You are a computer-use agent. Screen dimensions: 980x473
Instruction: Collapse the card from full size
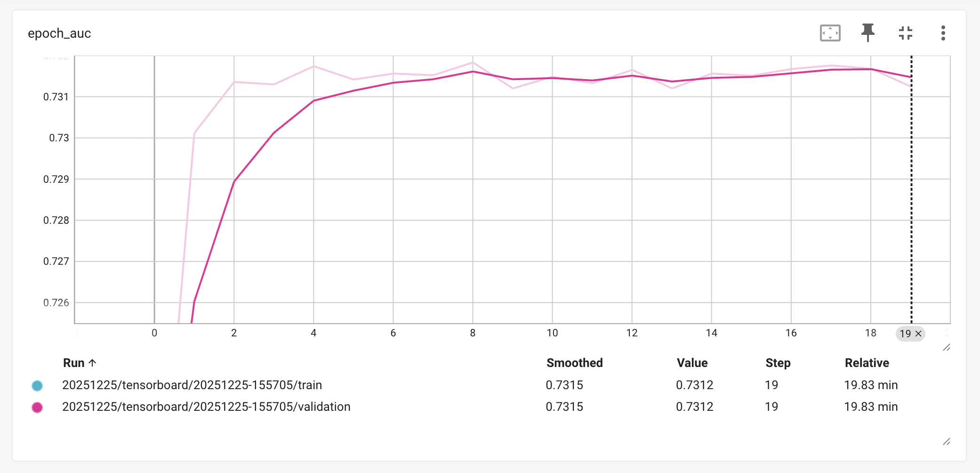(x=905, y=33)
